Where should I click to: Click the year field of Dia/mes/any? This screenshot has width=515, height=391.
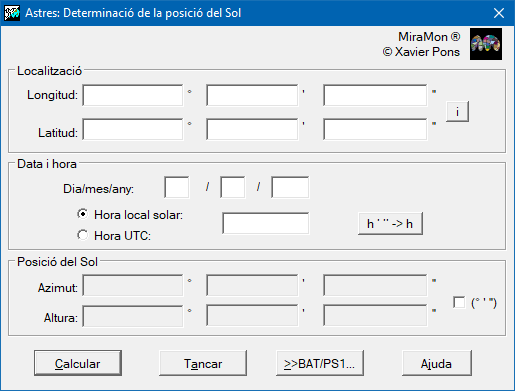tap(290, 187)
